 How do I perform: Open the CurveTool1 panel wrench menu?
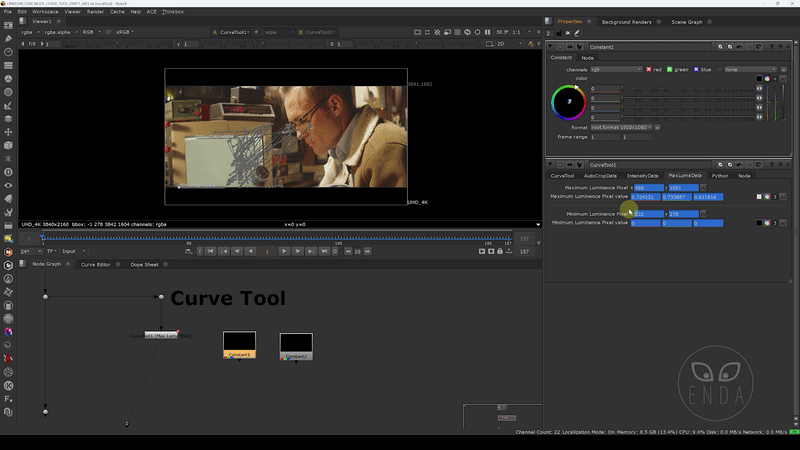tap(580, 165)
